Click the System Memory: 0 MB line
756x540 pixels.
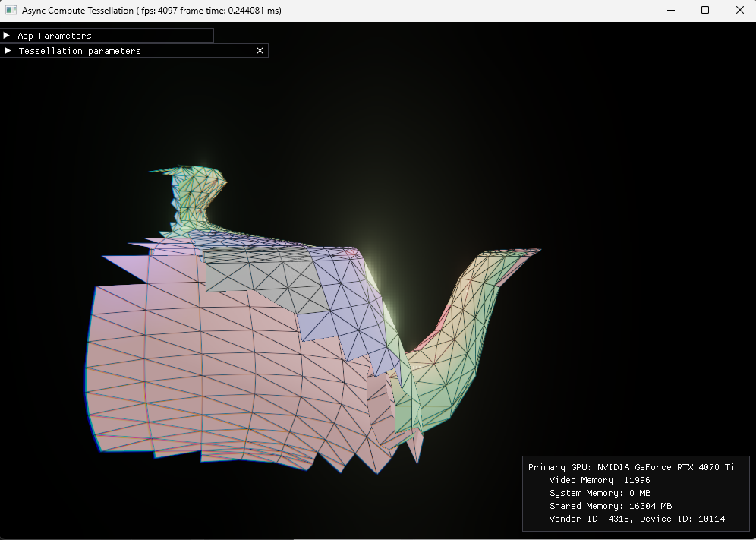click(600, 493)
